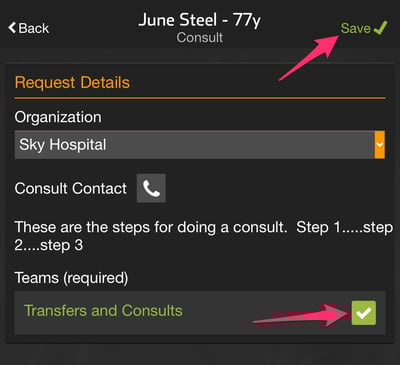Save the consult request
This screenshot has width=400, height=365.
tap(364, 28)
